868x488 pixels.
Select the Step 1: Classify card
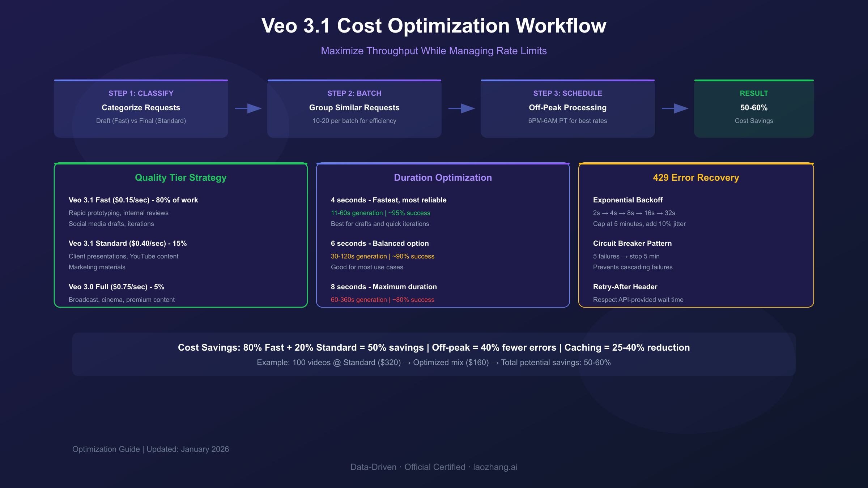(x=141, y=108)
